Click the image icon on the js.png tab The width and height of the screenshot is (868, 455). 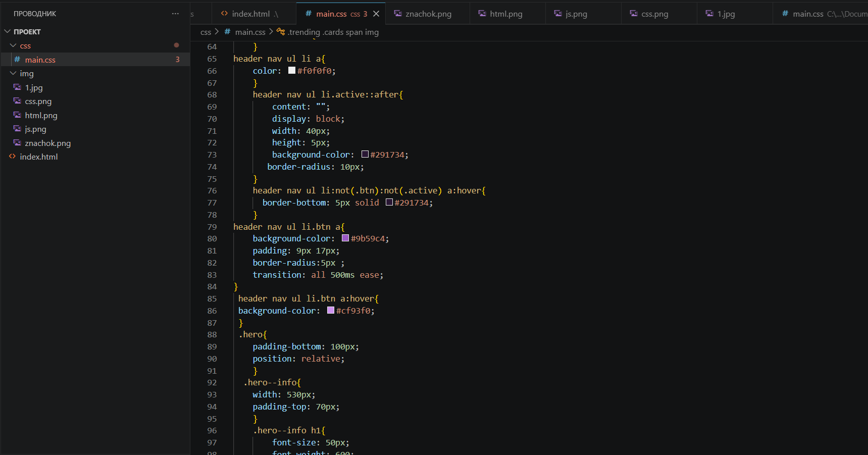(558, 14)
